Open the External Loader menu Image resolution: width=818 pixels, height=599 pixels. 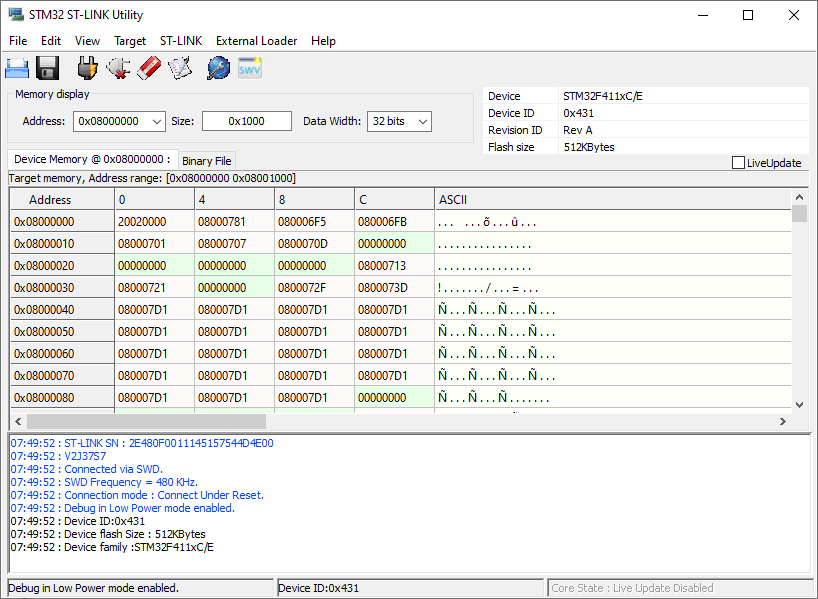click(x=257, y=41)
